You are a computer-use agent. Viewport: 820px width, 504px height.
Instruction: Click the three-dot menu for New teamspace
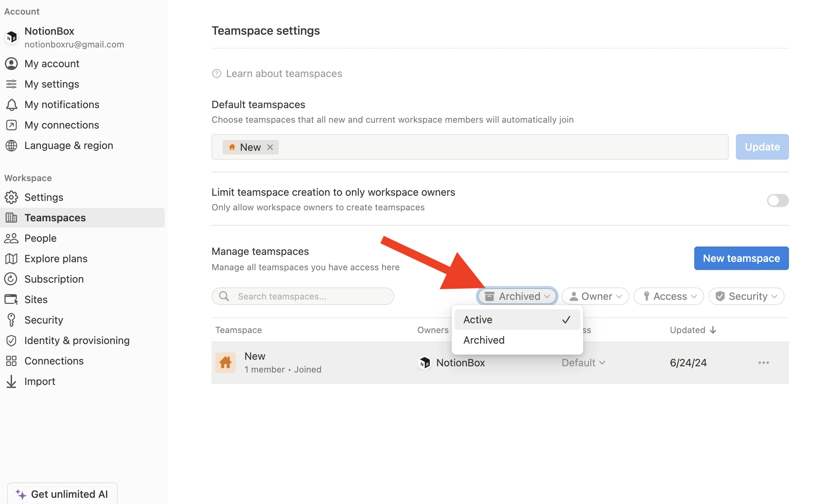tap(763, 362)
